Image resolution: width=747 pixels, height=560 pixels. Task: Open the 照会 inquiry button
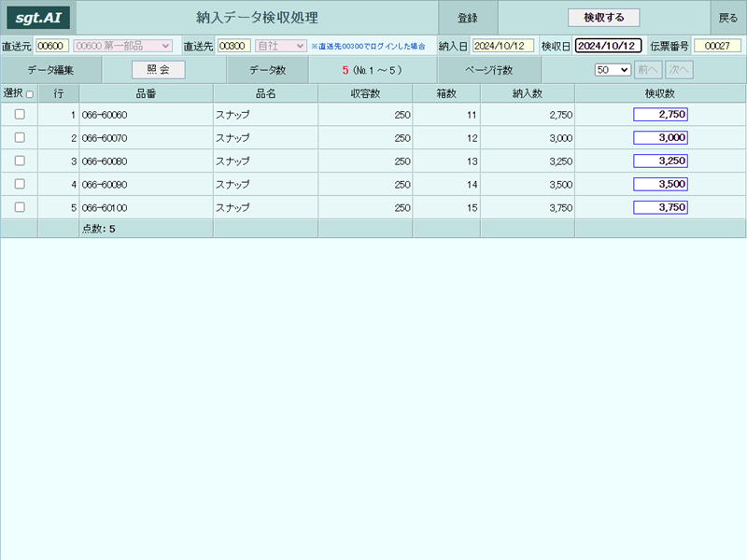tap(159, 70)
